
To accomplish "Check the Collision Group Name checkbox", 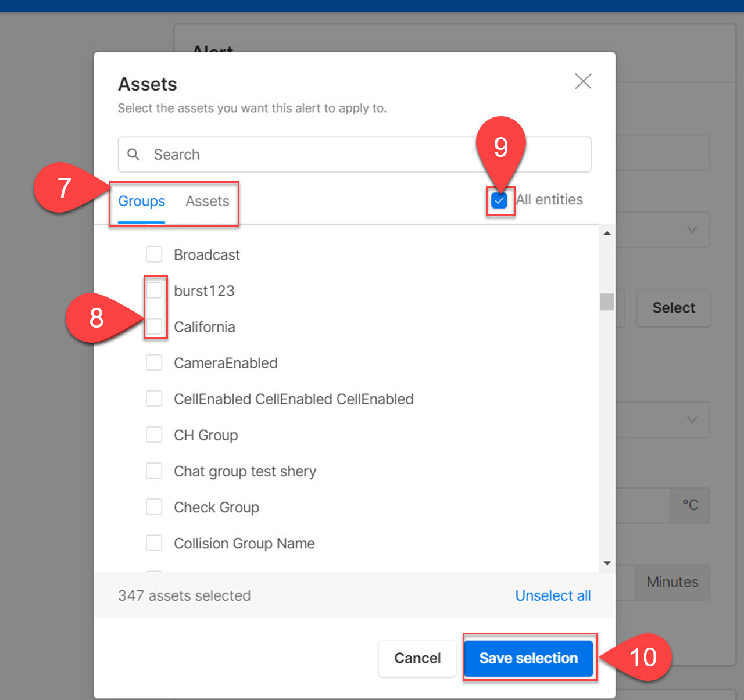I will [154, 543].
